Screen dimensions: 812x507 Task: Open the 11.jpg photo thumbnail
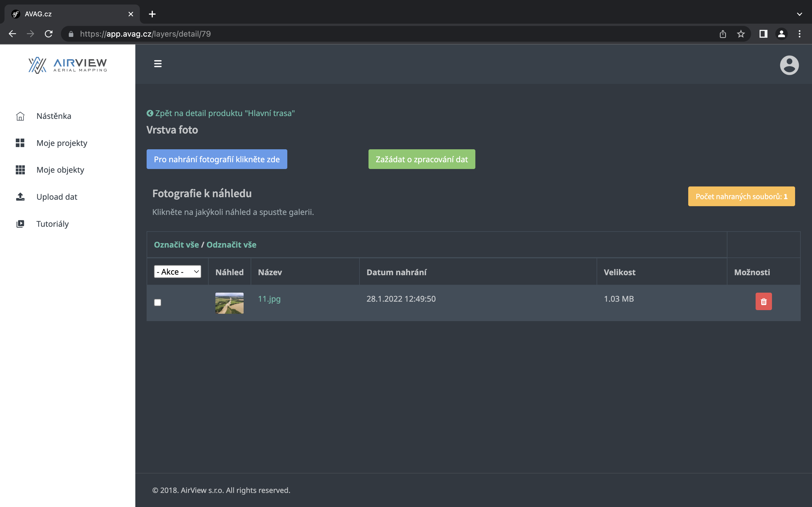[x=229, y=303]
